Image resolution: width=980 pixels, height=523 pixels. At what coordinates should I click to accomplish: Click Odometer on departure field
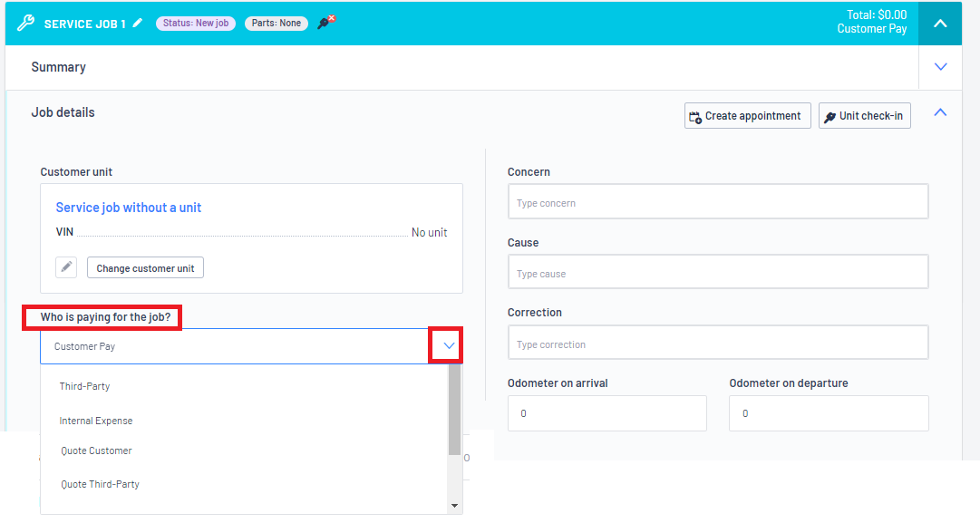(x=829, y=413)
